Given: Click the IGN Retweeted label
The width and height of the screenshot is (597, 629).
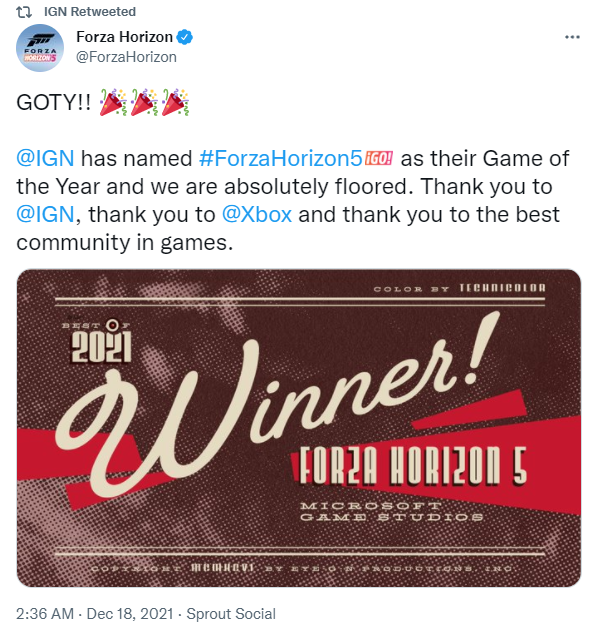Looking at the screenshot, I should pos(90,12).
